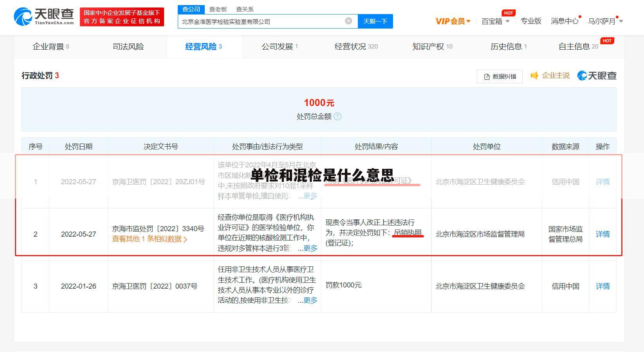Switch to the 司法风险 tab

coord(128,47)
